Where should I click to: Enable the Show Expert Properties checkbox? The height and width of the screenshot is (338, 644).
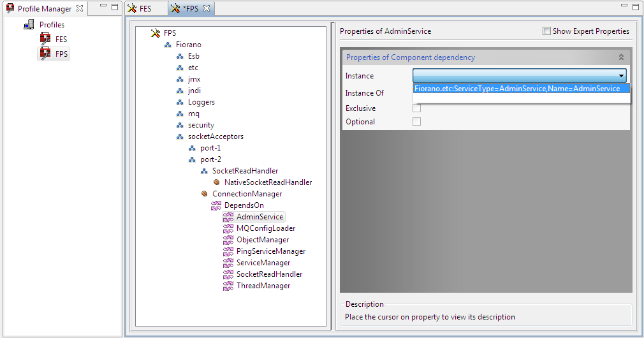point(546,31)
